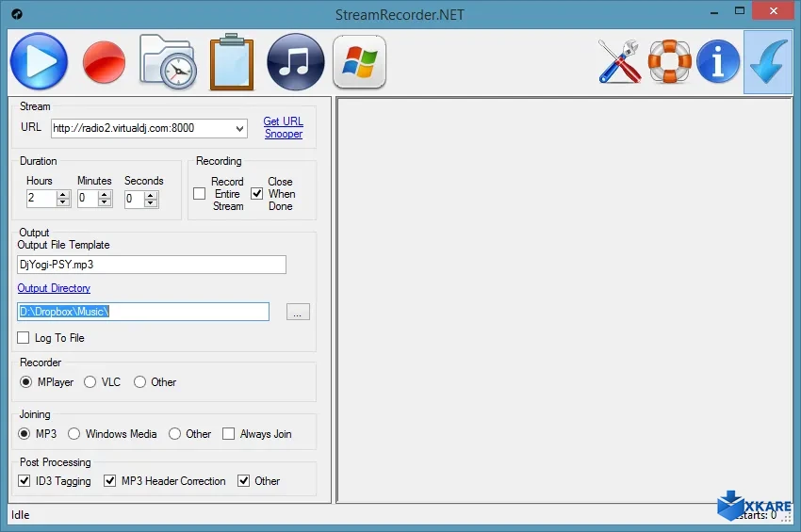This screenshot has width=801, height=532.
Task: Select the MPlayer recorder radio button
Action: pyautogui.click(x=25, y=382)
